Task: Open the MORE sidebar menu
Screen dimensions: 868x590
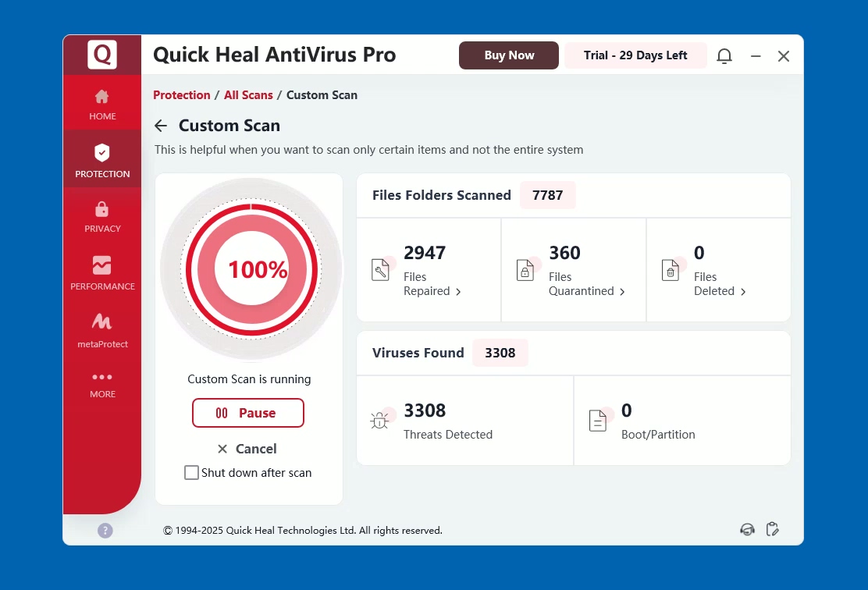Action: pyautogui.click(x=102, y=385)
